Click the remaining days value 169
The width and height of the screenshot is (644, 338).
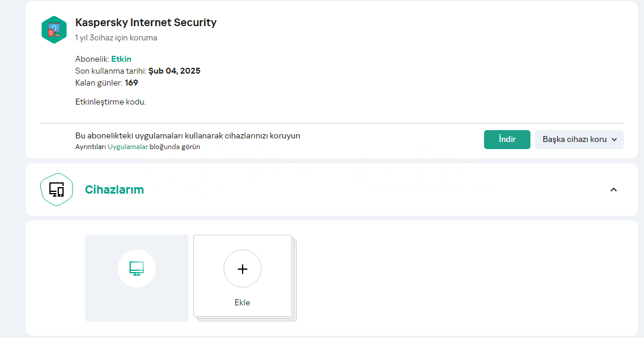coord(131,83)
